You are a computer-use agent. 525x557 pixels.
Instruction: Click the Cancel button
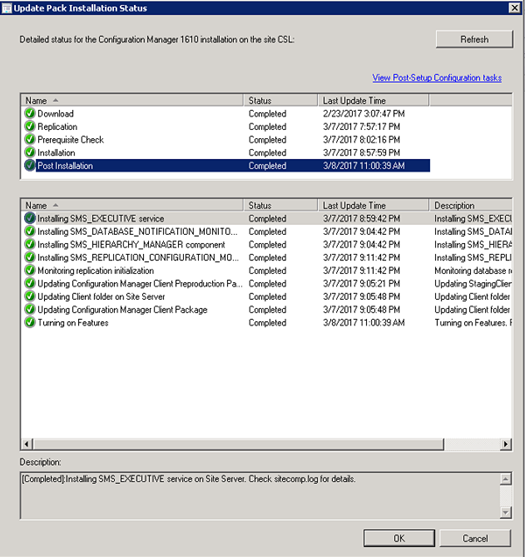475,538
